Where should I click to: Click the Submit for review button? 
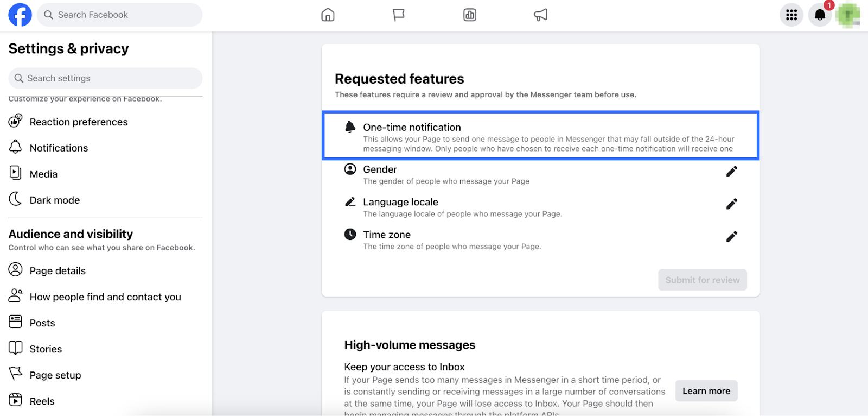702,280
